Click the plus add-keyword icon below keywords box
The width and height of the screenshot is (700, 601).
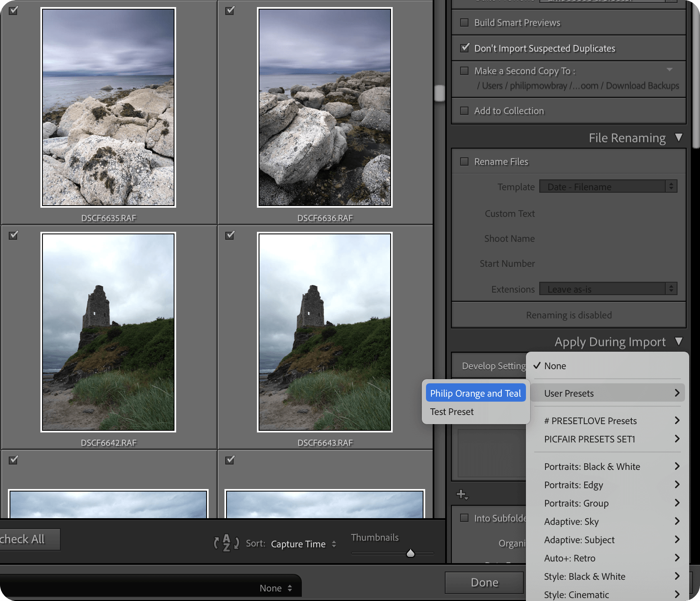462,494
